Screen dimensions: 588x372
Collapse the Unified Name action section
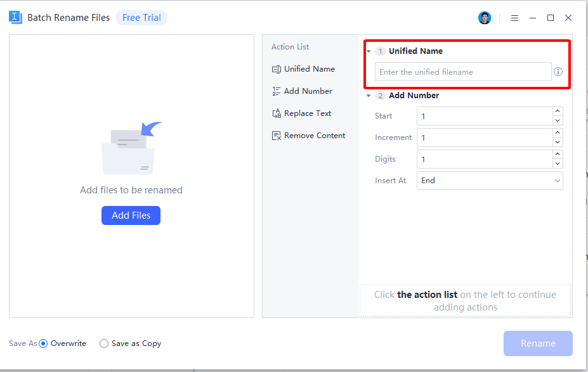pyautogui.click(x=369, y=51)
